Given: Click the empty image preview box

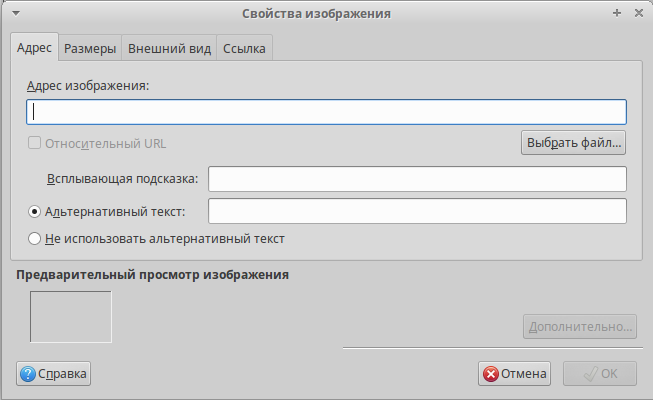Looking at the screenshot, I should click(x=70, y=317).
